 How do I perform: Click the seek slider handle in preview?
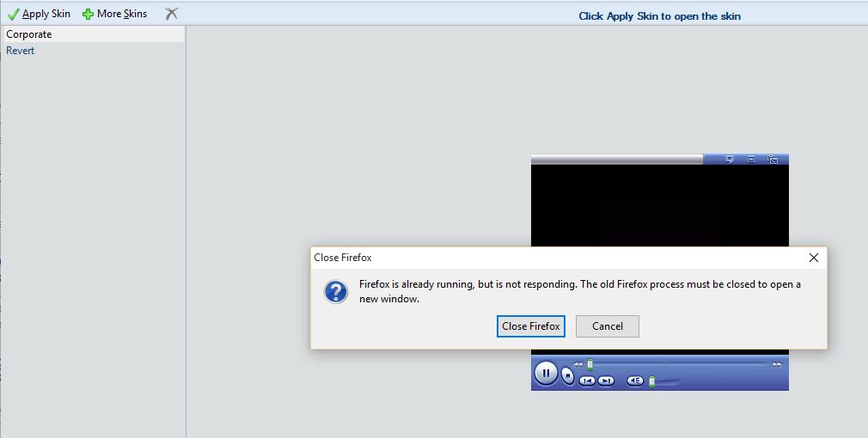tap(590, 364)
